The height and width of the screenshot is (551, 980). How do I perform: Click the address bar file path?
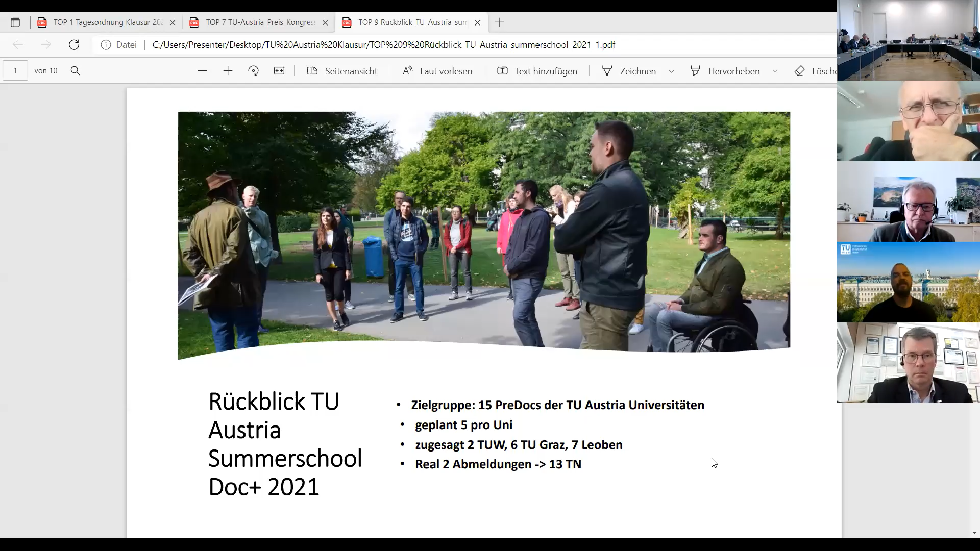[x=383, y=45]
